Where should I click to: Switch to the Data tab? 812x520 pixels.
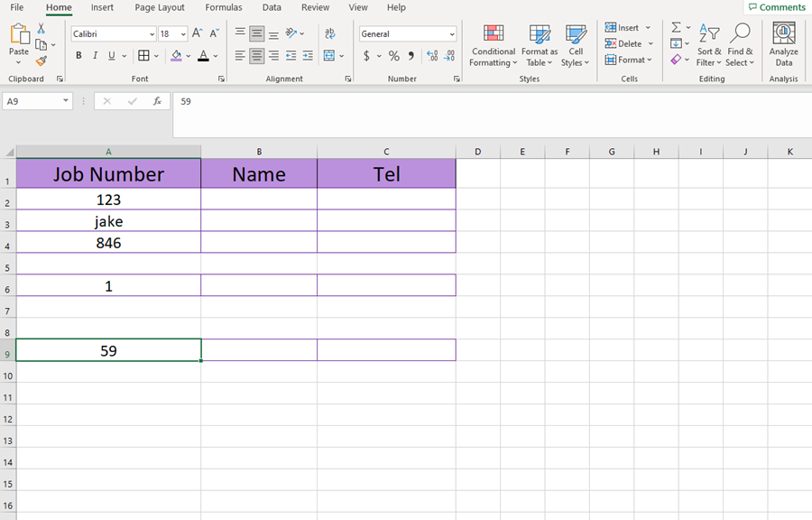click(272, 7)
